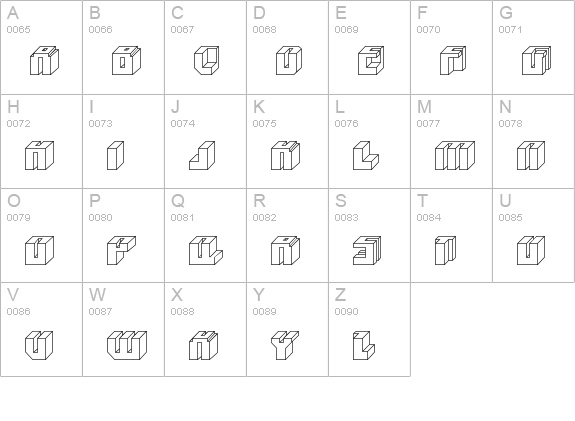This screenshot has width=575, height=421.
Task: Click the letter U block glyph
Action: tap(531, 250)
